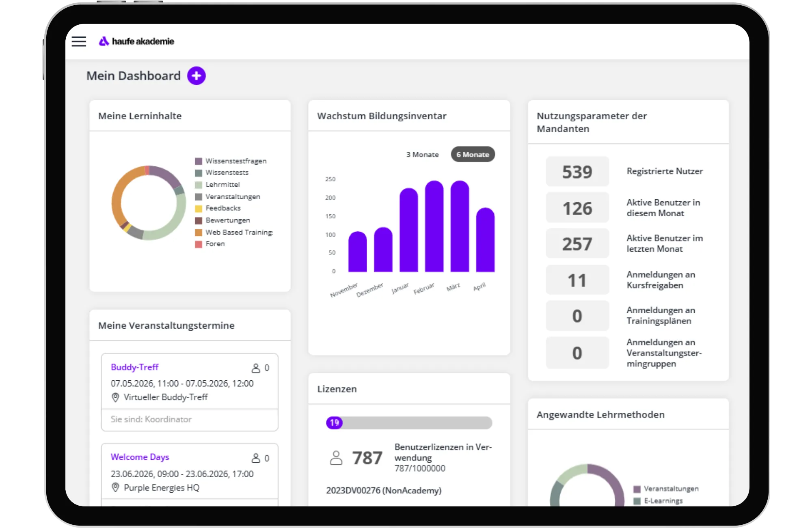Click the November bar in growth chart
The image size is (812, 528).
[x=358, y=252]
